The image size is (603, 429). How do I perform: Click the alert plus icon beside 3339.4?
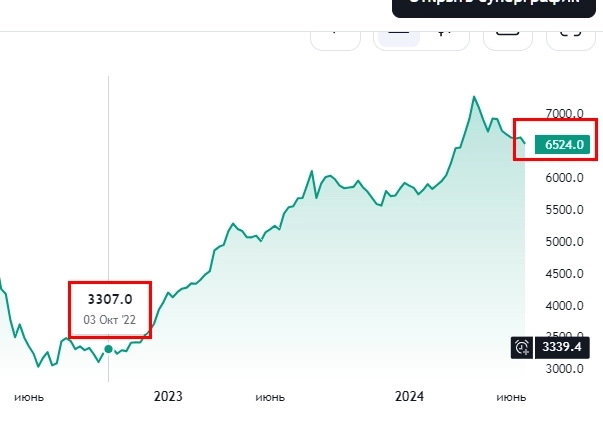(521, 347)
